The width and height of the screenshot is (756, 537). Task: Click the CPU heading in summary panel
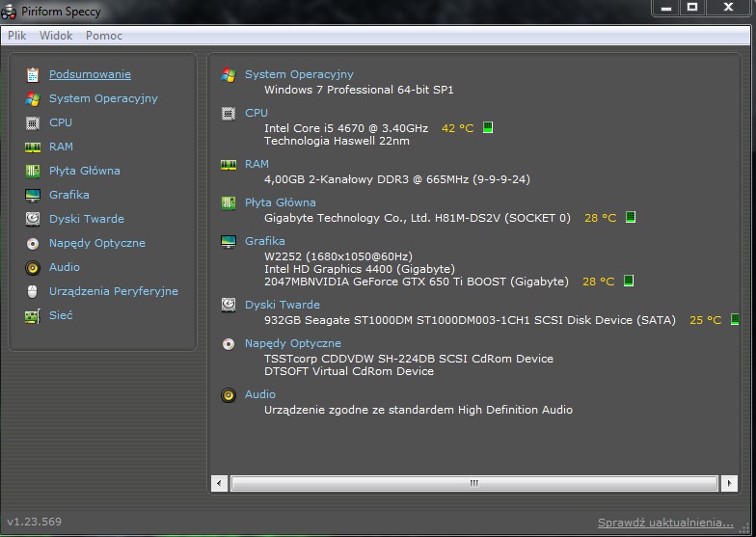pos(256,113)
